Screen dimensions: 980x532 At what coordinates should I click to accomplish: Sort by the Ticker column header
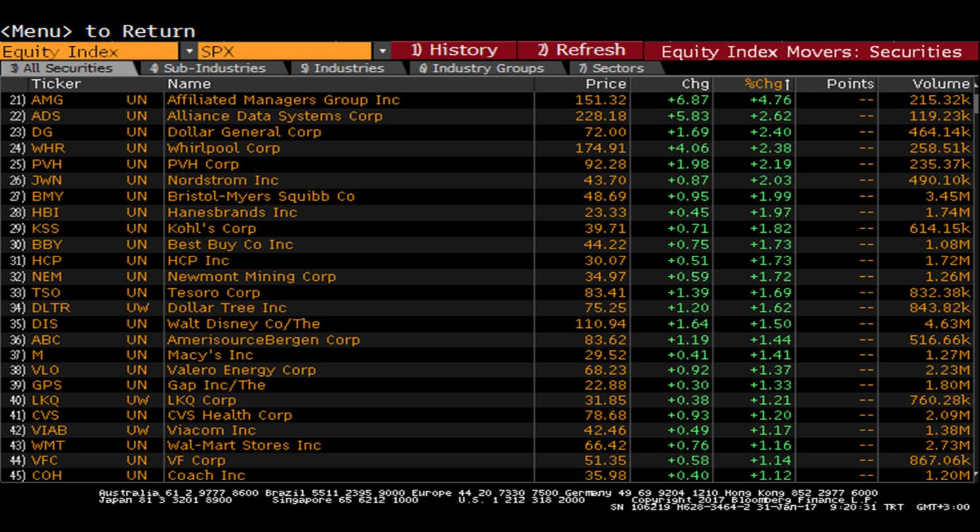pyautogui.click(x=56, y=84)
